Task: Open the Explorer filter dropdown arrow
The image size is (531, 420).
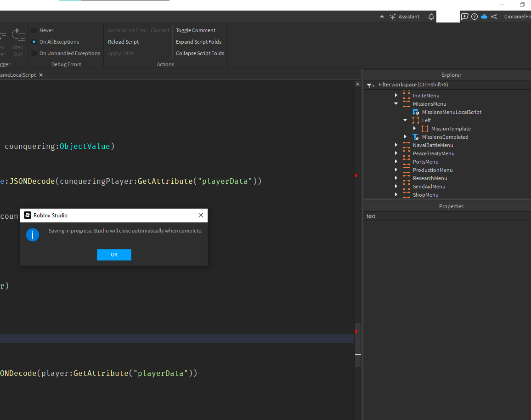Action: point(370,85)
